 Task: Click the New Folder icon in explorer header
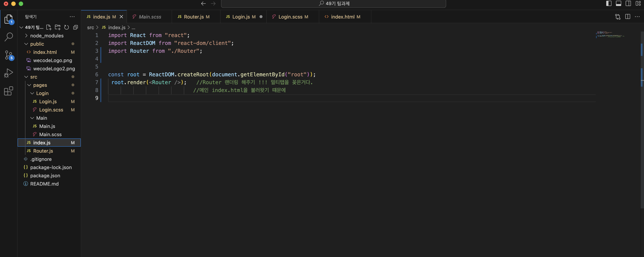click(58, 27)
